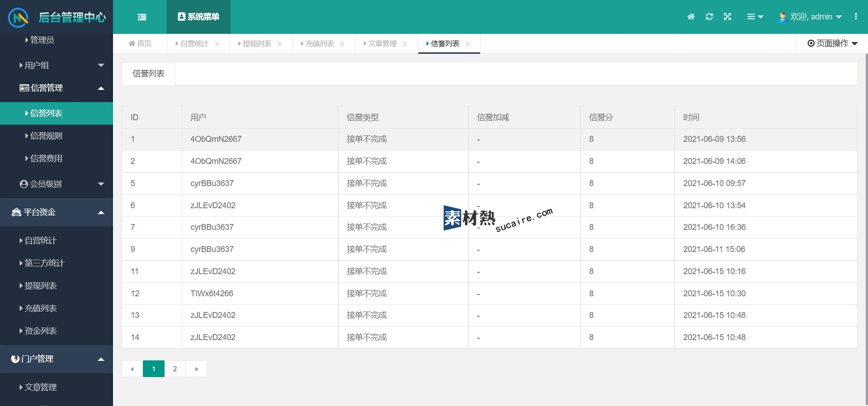Click the timestamp 2021-06-10 09:57

point(714,183)
